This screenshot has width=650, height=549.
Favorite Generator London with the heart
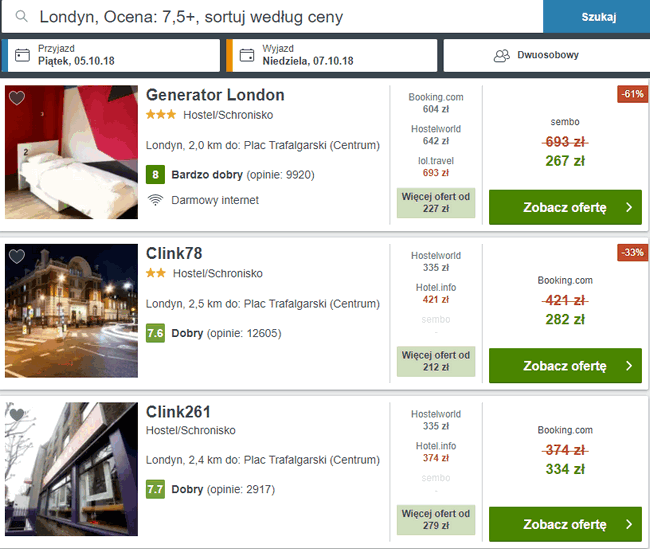point(17,98)
